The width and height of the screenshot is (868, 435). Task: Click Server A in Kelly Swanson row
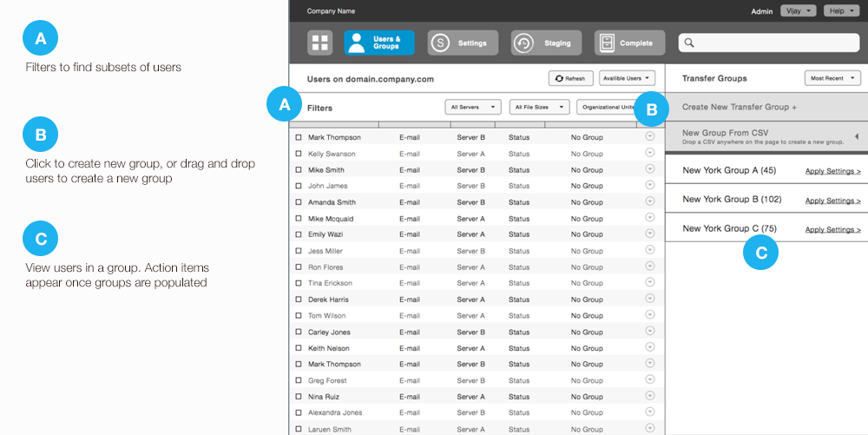470,154
